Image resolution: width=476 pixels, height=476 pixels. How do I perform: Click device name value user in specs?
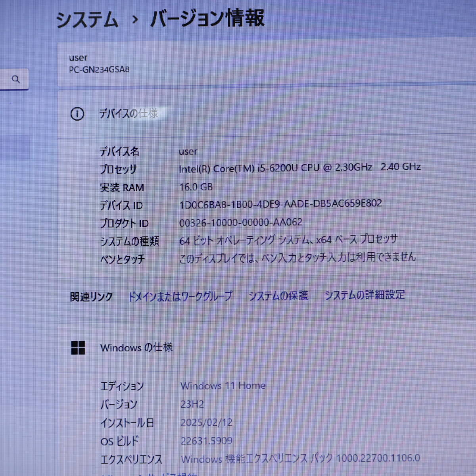pyautogui.click(x=188, y=151)
